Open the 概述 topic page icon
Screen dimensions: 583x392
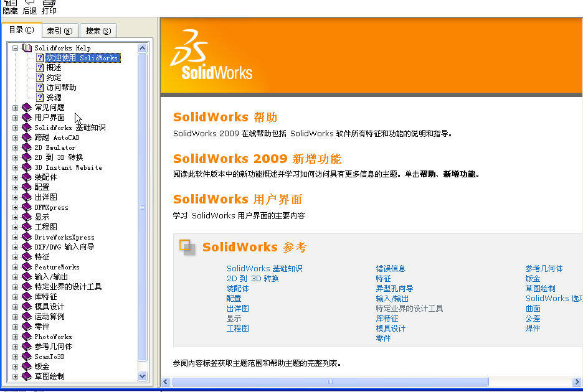(40, 68)
